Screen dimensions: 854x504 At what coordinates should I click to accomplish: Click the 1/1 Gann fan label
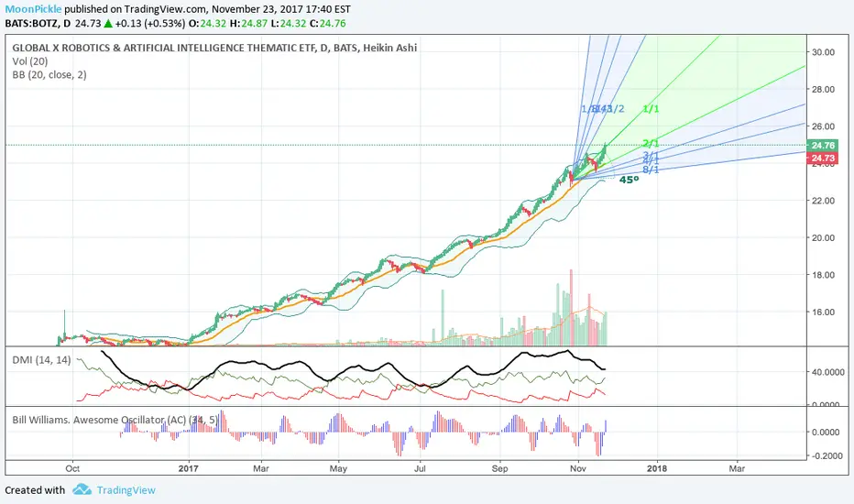(x=651, y=109)
